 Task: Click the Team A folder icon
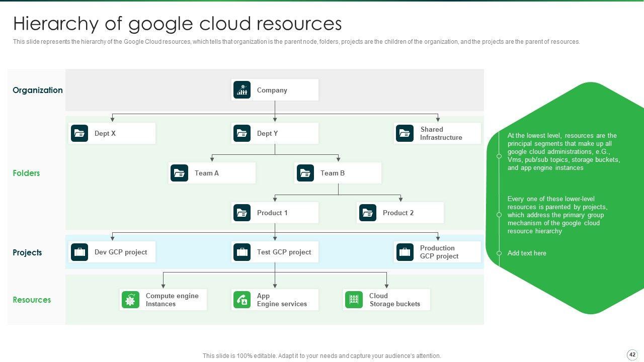(179, 173)
